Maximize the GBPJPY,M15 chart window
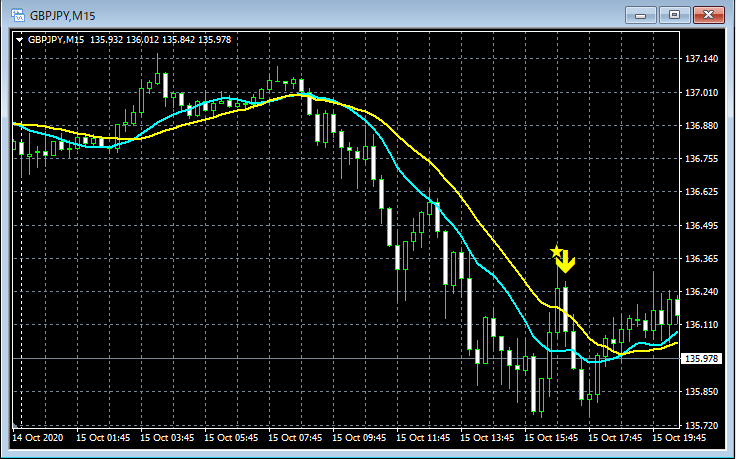The height and width of the screenshot is (459, 737). tap(674, 15)
